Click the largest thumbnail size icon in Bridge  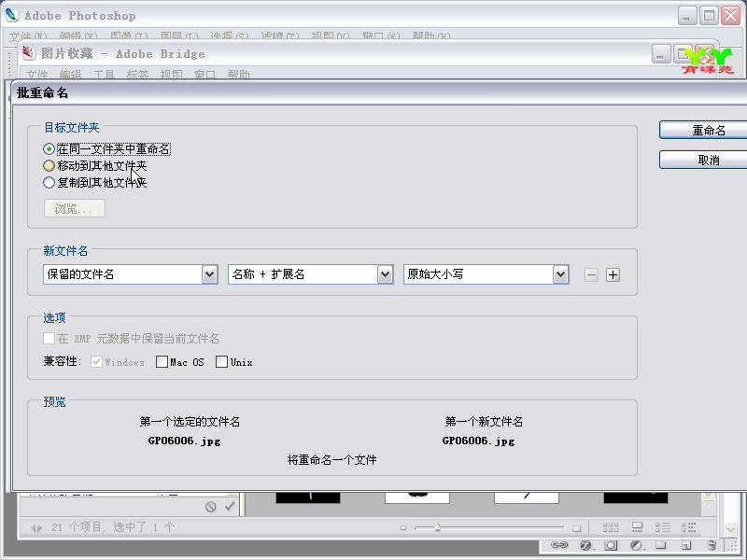click(x=576, y=527)
